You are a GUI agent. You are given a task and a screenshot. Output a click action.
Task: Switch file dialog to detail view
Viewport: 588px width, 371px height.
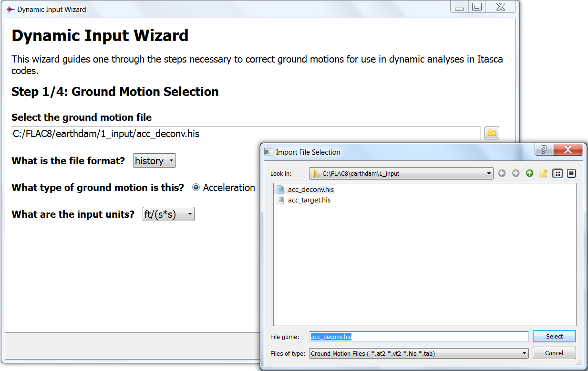(571, 173)
